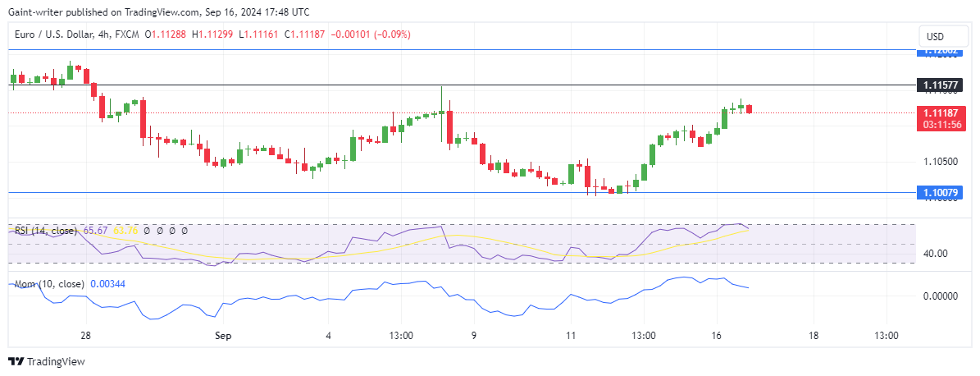Click the 4 date label on time axis
Screen dimensions: 980x376
click(328, 335)
